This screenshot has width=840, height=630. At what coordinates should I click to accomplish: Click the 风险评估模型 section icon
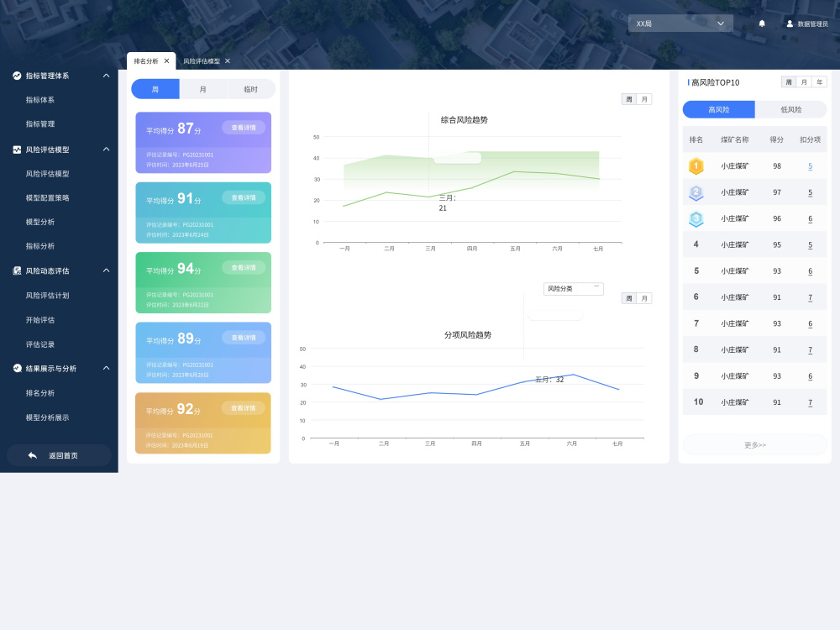point(17,150)
